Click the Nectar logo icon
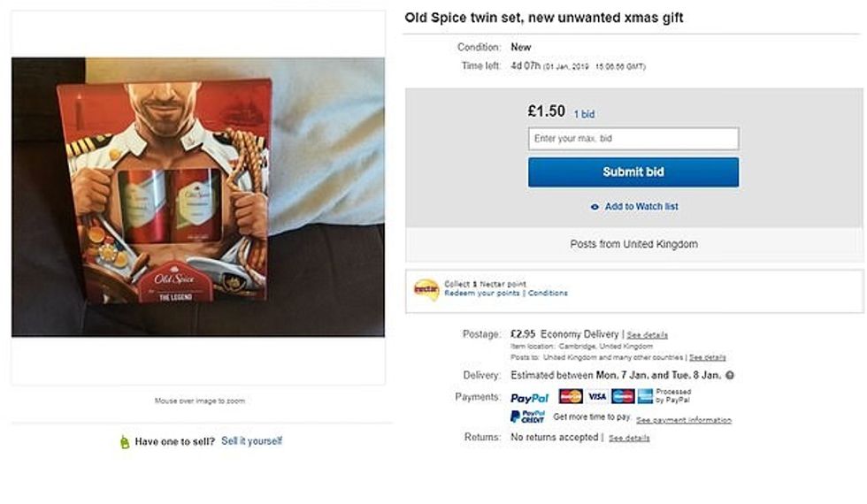867x504 pixels. coord(426,289)
